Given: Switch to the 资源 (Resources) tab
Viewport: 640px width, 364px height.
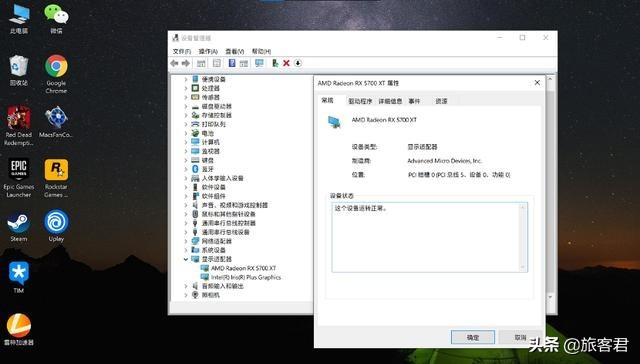Looking at the screenshot, I should pos(441,101).
